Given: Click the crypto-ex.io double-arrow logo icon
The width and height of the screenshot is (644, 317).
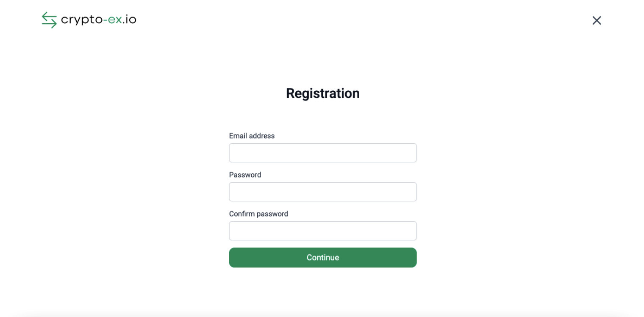Looking at the screenshot, I should 49,19.
